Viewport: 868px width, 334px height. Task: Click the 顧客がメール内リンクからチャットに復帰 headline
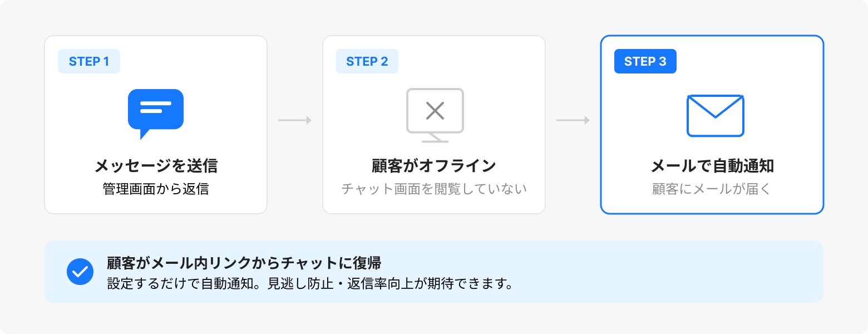click(244, 263)
